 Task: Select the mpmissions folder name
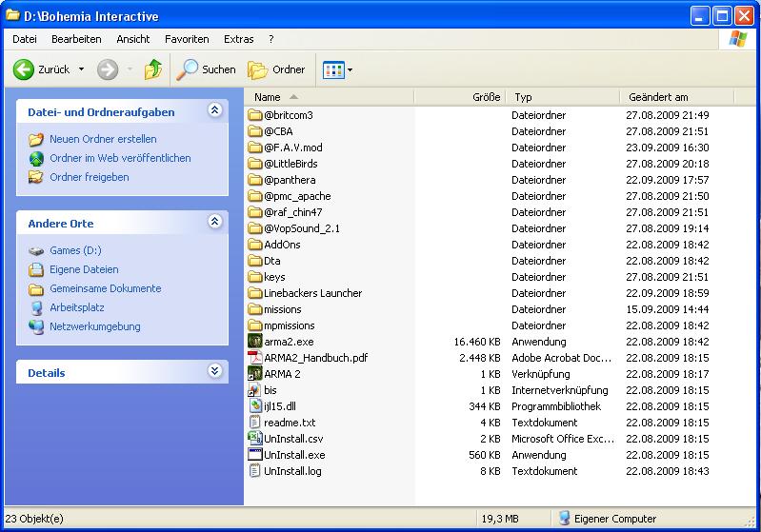(290, 325)
